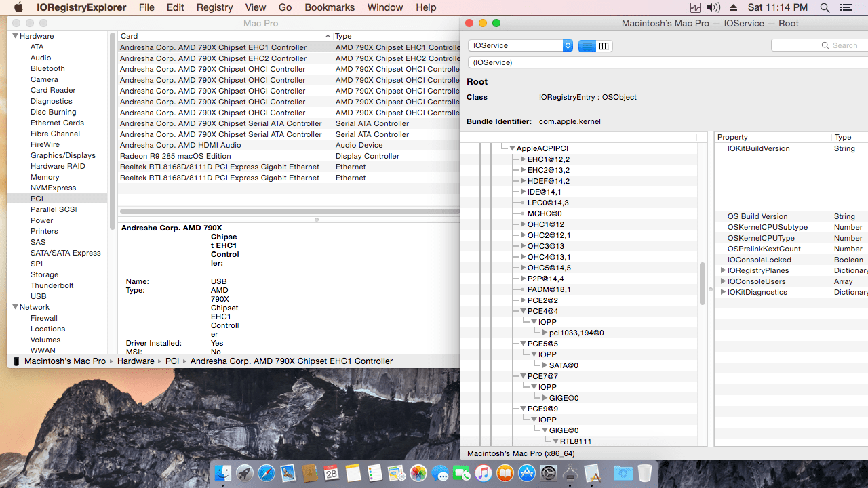Open the Window menu

[x=385, y=7]
